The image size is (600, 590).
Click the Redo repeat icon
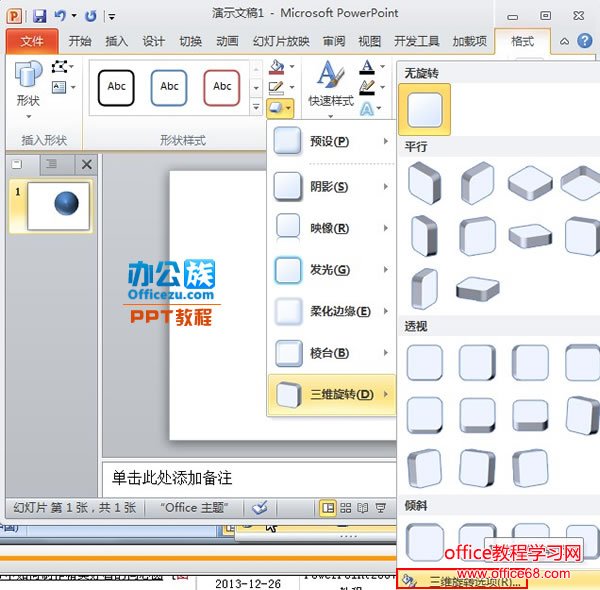[91, 16]
